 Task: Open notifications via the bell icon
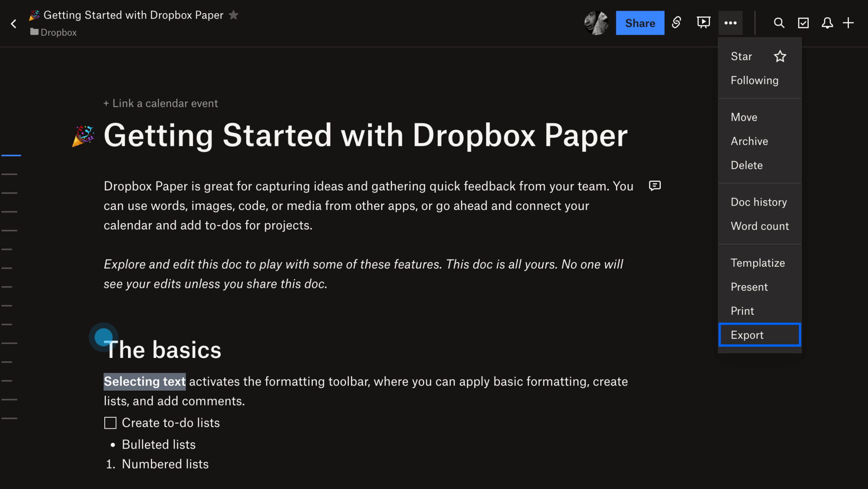[x=827, y=23]
